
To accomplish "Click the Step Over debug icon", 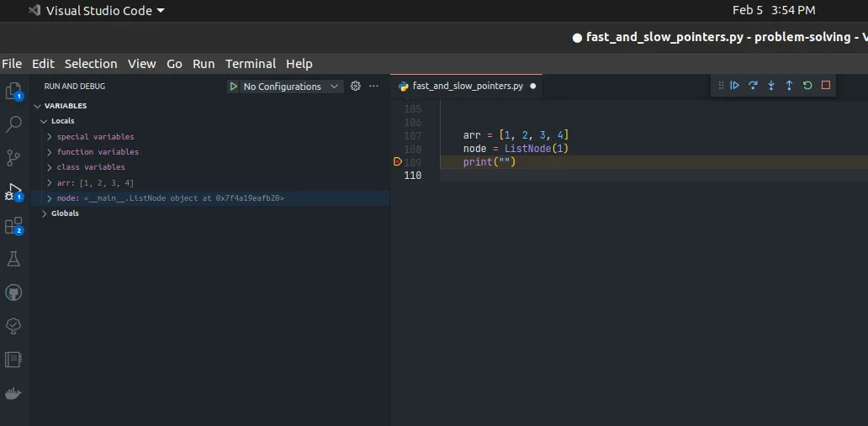I will click(753, 86).
